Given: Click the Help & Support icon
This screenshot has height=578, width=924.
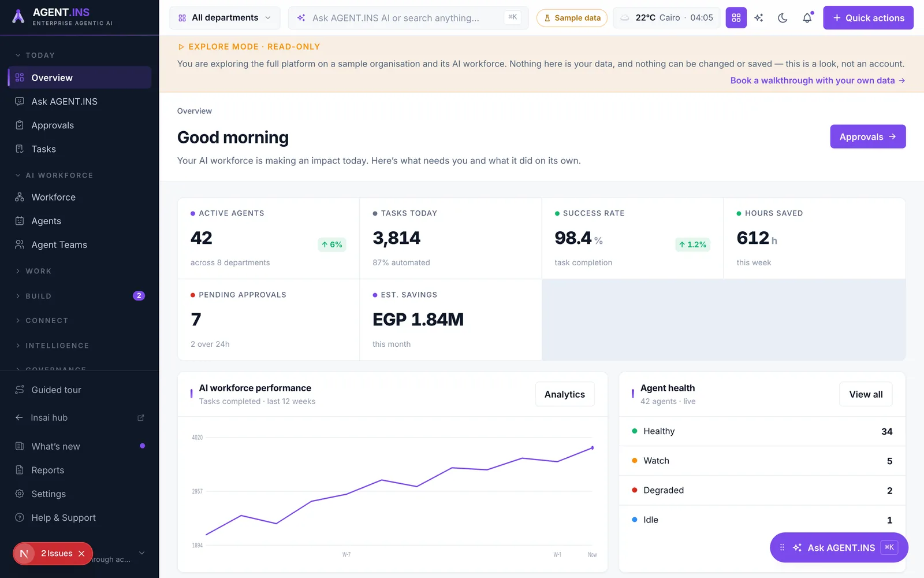Looking at the screenshot, I should click(20, 517).
